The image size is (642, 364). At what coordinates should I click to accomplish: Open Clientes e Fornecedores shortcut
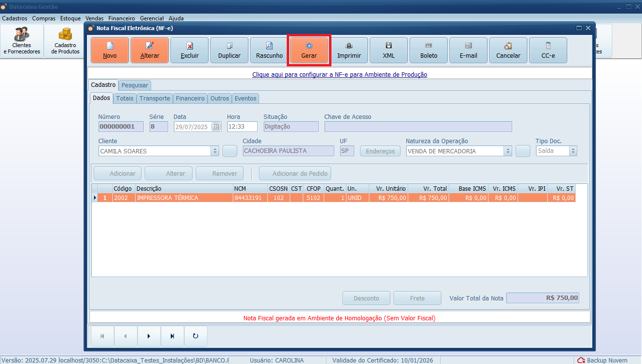(x=22, y=41)
